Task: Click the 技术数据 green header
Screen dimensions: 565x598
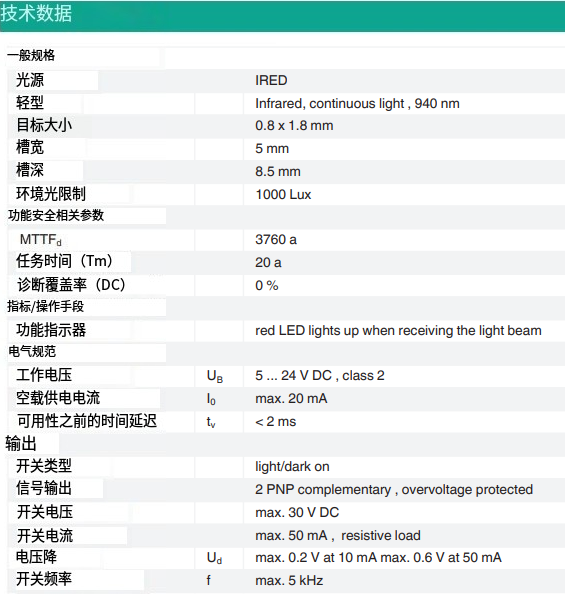Action: (282, 16)
